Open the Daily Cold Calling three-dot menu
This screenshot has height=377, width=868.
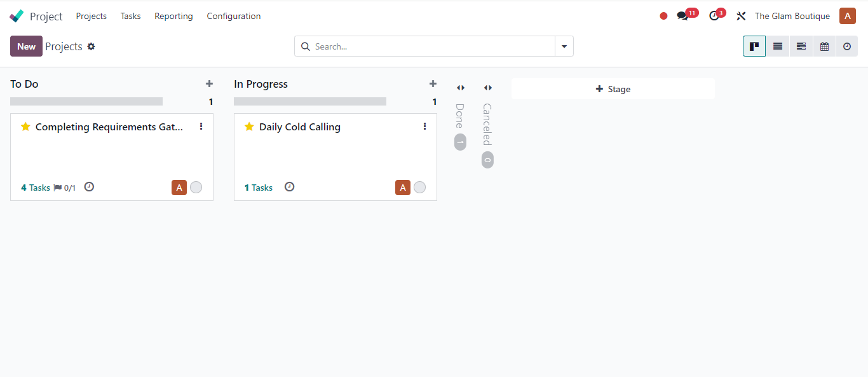click(424, 127)
